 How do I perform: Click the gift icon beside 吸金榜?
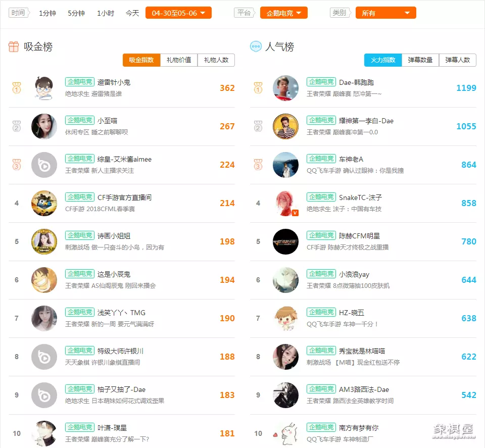[x=14, y=46]
